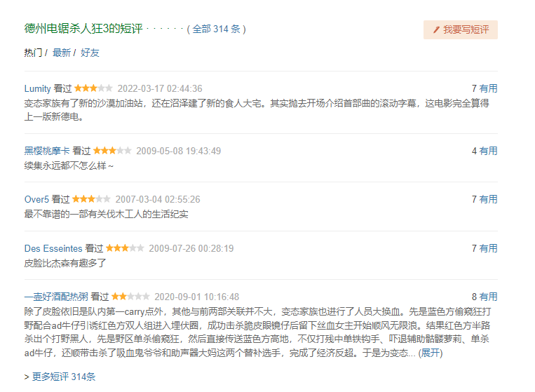Expand the truncated review via (展开)
Screen dimensions: 535x392
431,353
